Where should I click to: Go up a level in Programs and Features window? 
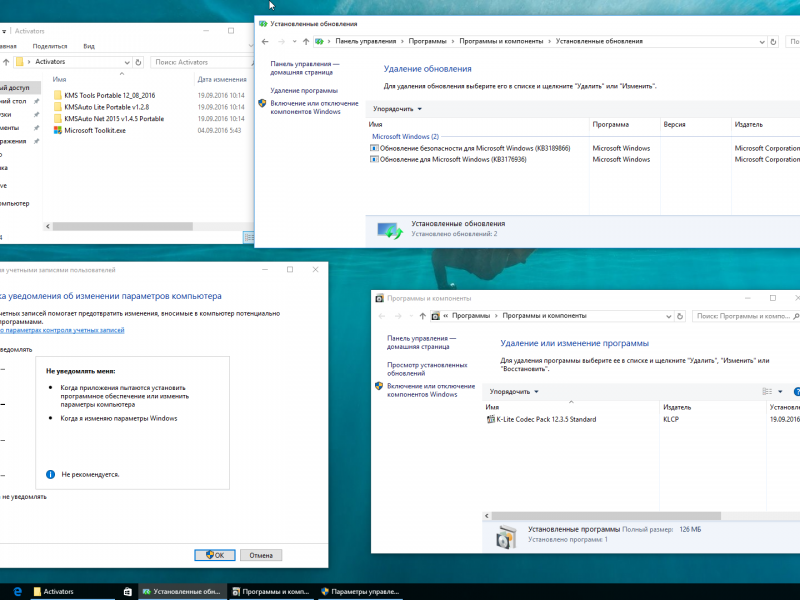(422, 316)
